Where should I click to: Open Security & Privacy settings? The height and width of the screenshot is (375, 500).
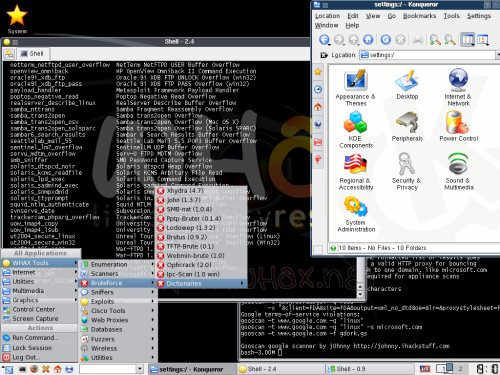407,172
